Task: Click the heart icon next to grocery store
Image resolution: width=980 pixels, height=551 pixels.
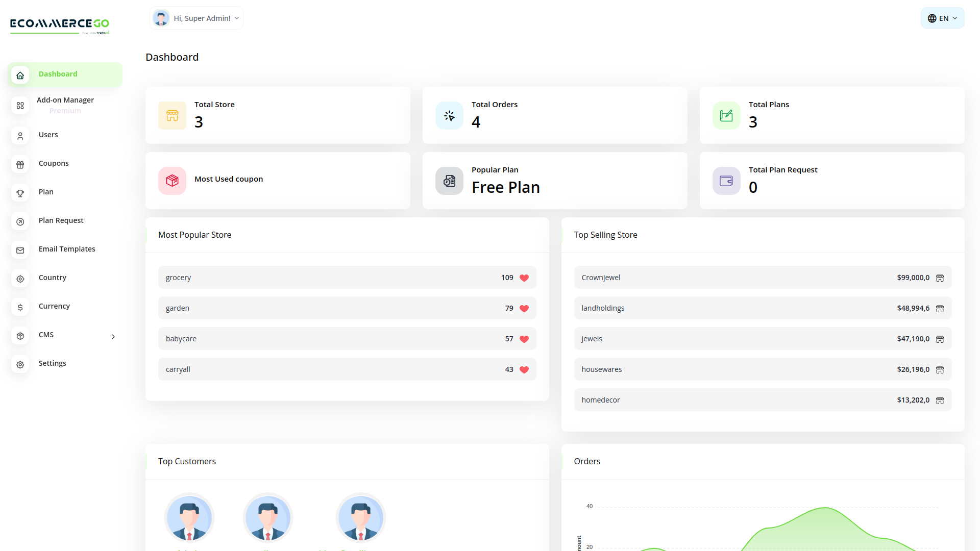Action: (x=524, y=278)
